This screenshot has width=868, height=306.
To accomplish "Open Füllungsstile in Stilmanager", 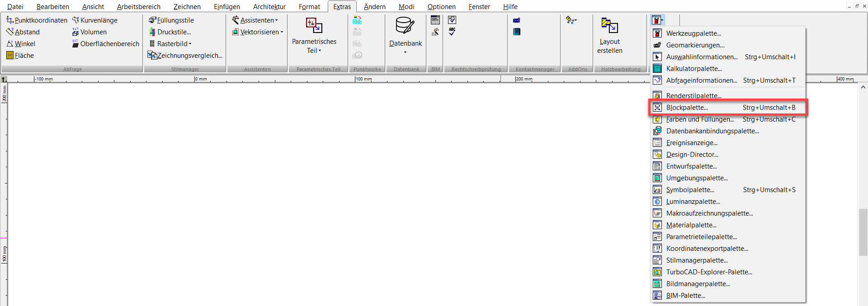I will 171,20.
